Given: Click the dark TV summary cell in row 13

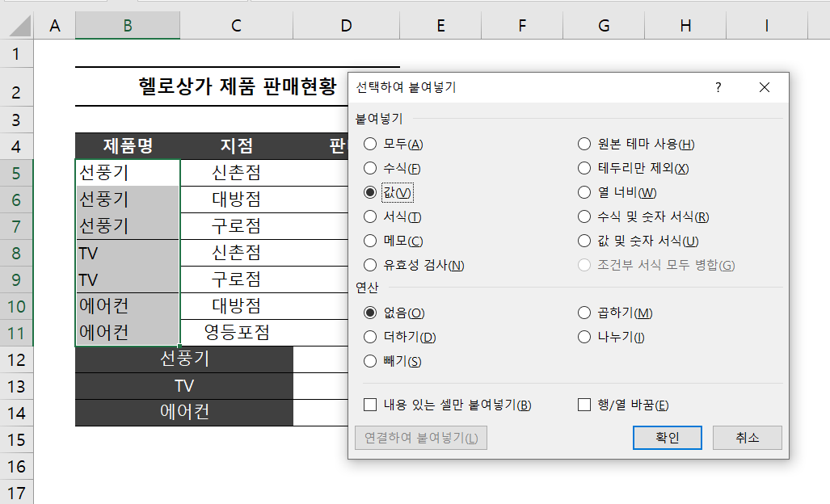Looking at the screenshot, I should point(184,386).
